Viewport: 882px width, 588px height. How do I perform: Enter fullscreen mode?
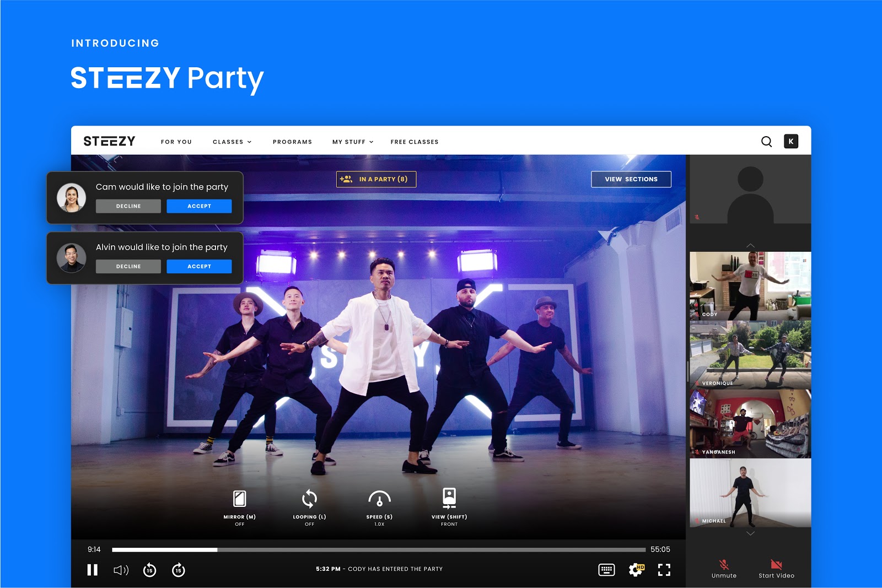click(664, 570)
